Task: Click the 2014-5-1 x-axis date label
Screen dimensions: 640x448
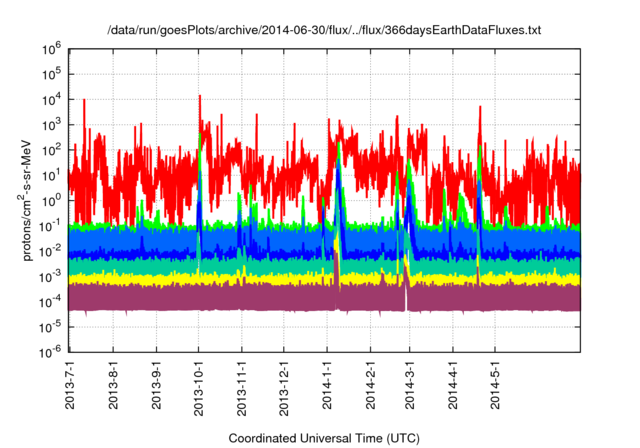Action: [x=495, y=385]
